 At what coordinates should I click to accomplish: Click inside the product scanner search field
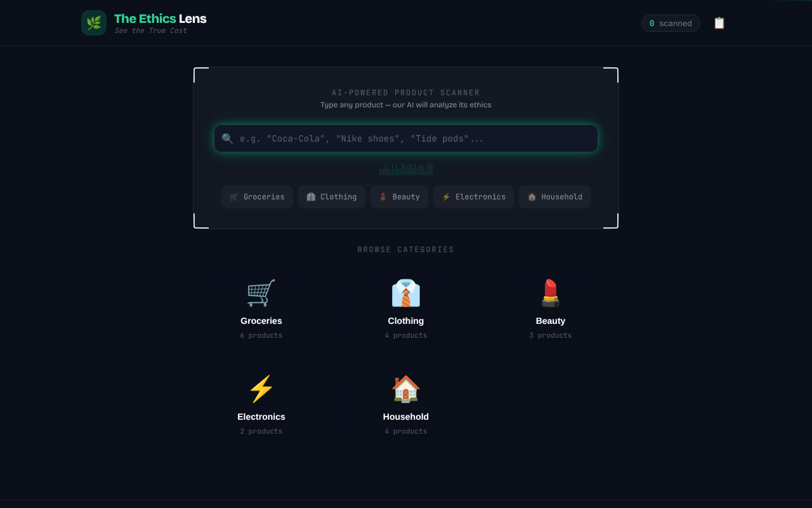coord(406,138)
